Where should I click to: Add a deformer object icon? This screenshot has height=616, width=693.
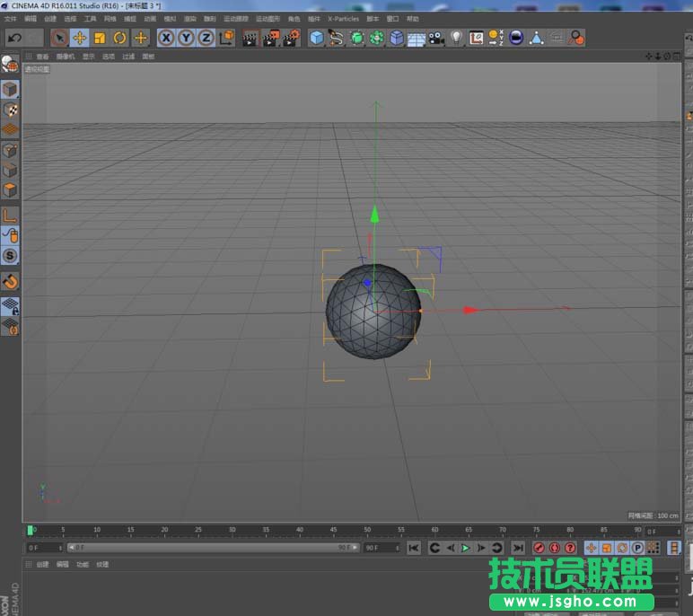pyautogui.click(x=397, y=38)
